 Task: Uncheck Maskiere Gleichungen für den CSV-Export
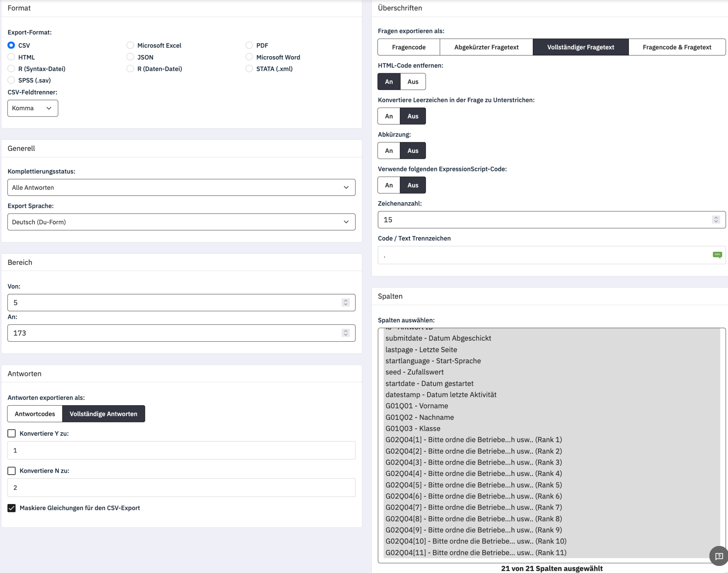(x=12, y=508)
